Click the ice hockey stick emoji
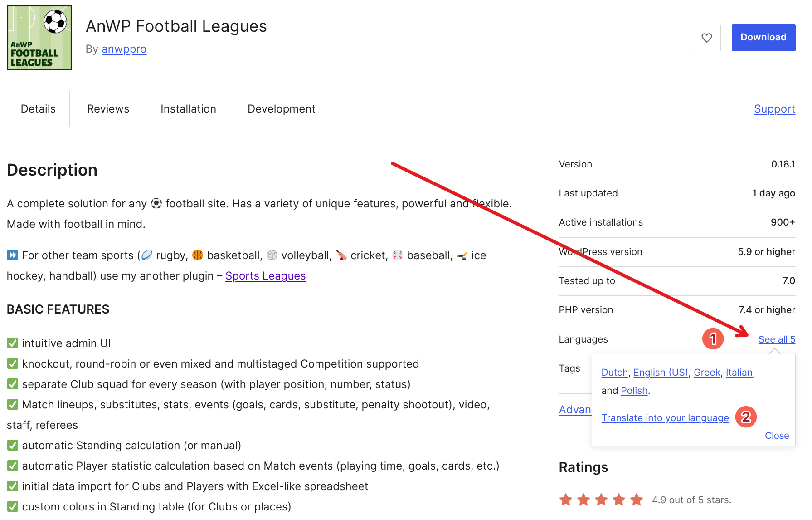The image size is (812, 520). (x=462, y=255)
